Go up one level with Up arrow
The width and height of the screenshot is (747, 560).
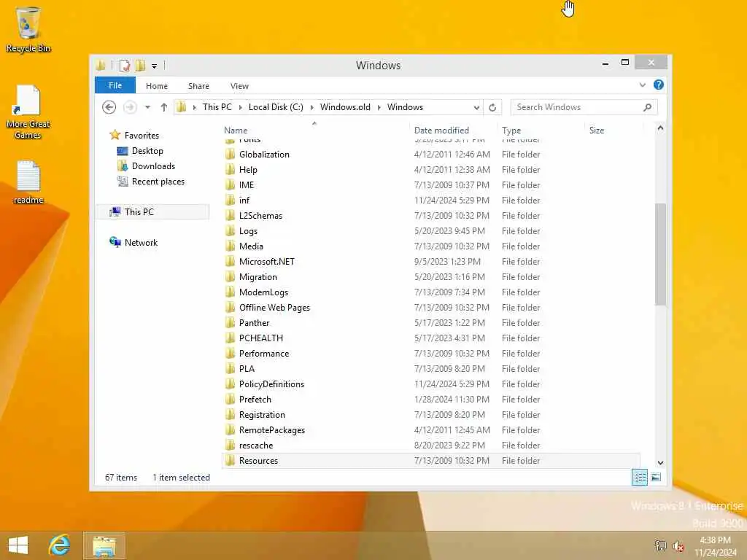click(164, 107)
